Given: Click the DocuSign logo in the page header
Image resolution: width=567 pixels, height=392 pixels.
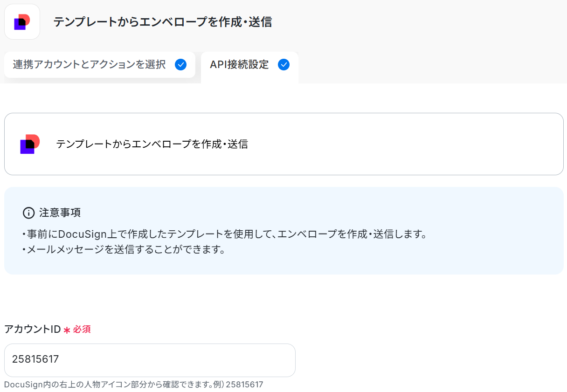Looking at the screenshot, I should [22, 22].
